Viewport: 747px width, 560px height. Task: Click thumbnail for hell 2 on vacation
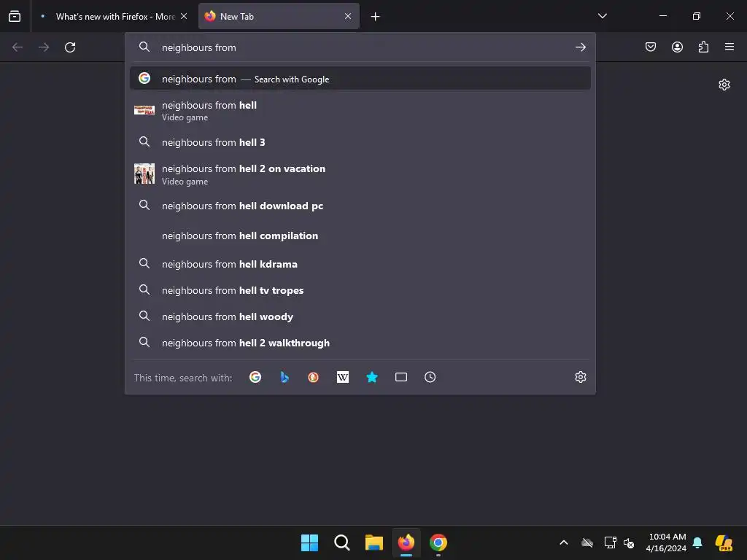[x=144, y=174]
